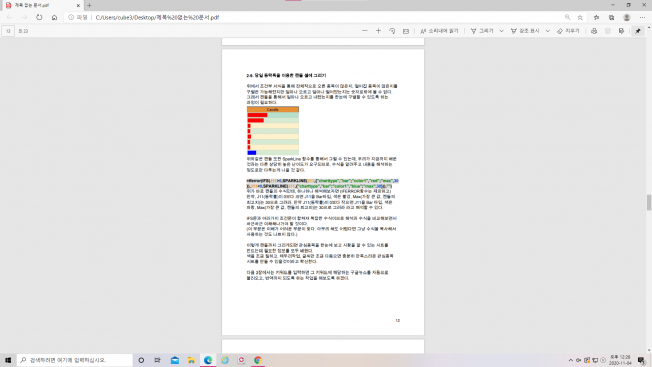Zoom in the PDF with plus button
The height and width of the screenshot is (367, 652).
(378, 31)
